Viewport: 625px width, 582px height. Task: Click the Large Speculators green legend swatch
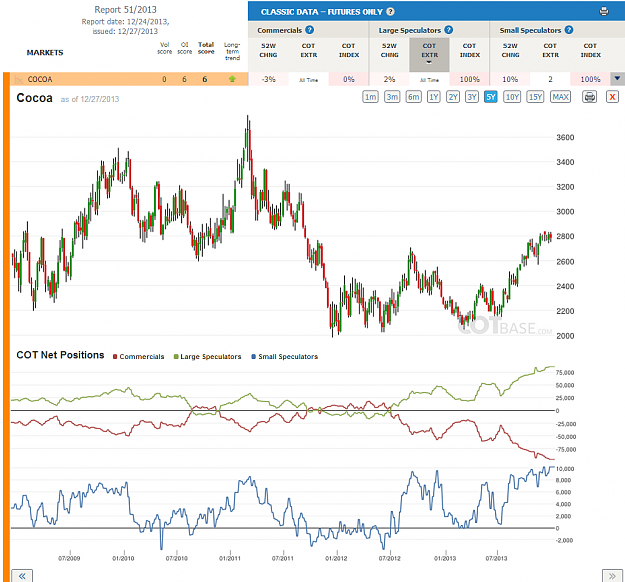point(176,356)
